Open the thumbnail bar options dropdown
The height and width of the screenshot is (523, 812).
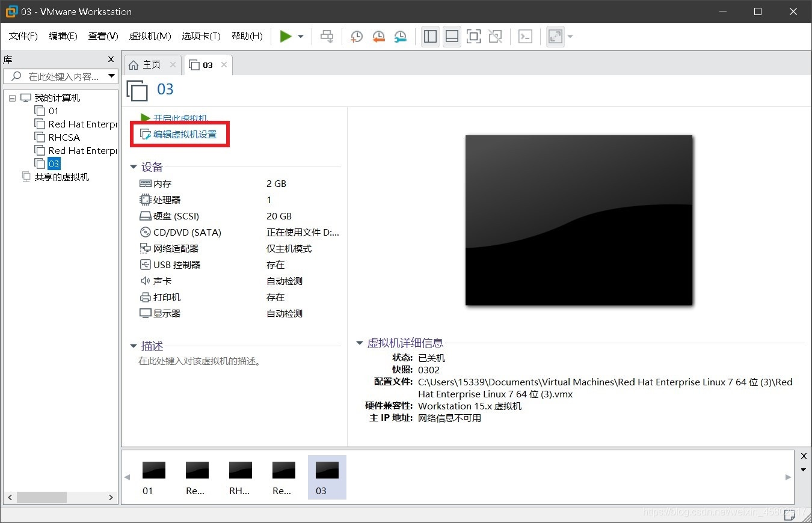coord(804,469)
